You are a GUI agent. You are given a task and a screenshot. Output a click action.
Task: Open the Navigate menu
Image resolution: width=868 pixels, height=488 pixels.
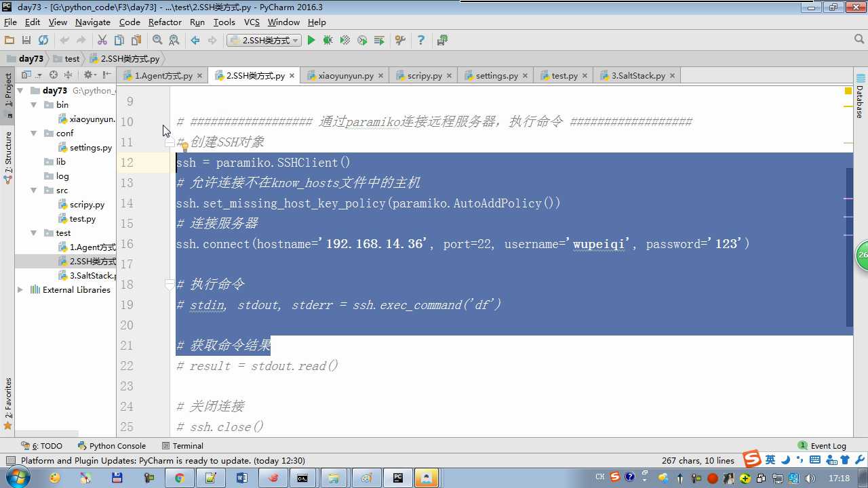pyautogui.click(x=93, y=22)
